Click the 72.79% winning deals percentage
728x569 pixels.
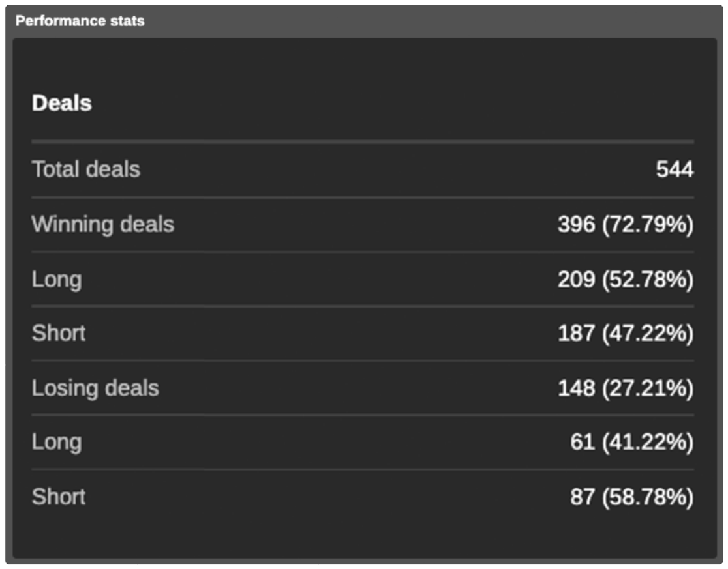tap(648, 225)
